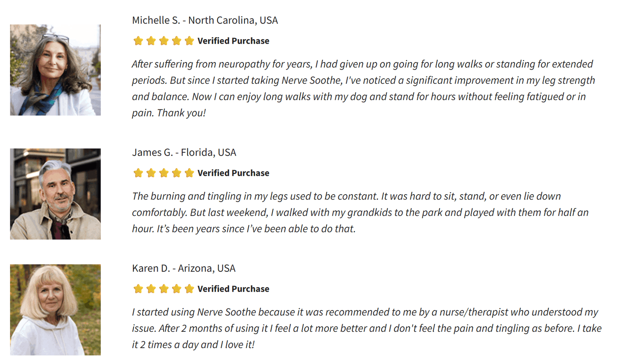Click fifth star in James's rating
Image resolution: width=629 pixels, height=364 pixels.
pyautogui.click(x=189, y=173)
